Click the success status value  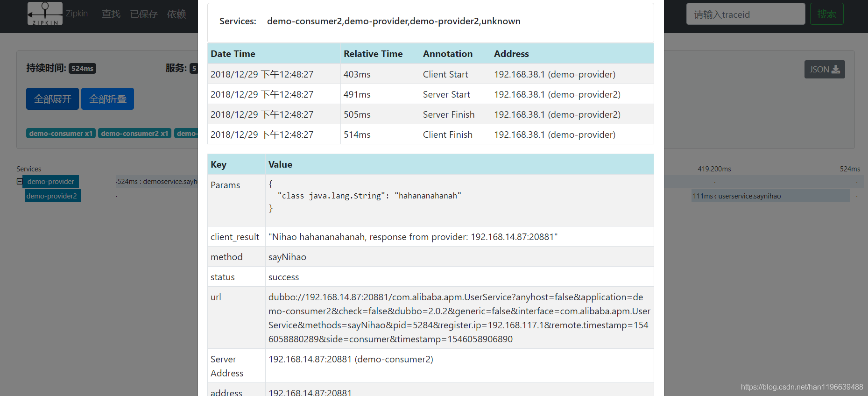pyautogui.click(x=283, y=277)
